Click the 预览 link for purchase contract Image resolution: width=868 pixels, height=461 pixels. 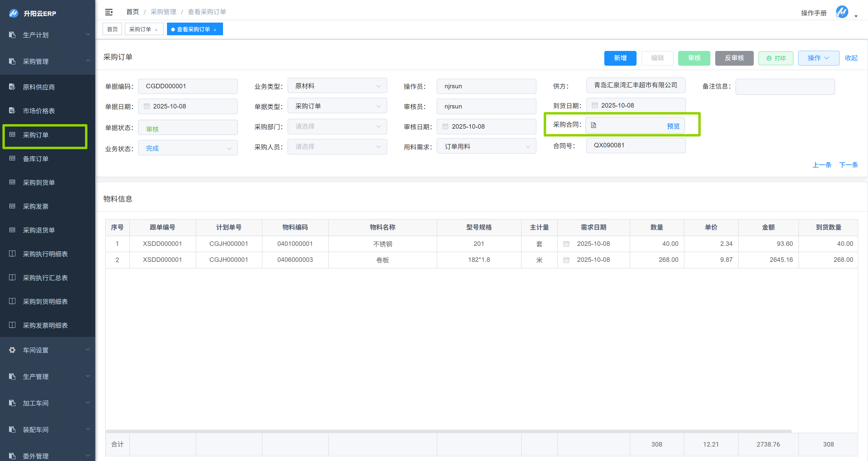tap(673, 126)
